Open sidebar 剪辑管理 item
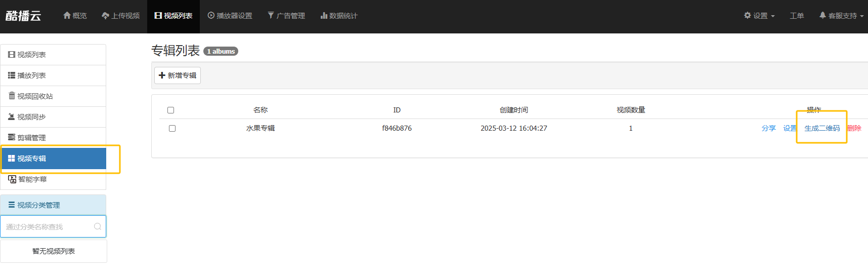The width and height of the screenshot is (868, 275). 53,138
